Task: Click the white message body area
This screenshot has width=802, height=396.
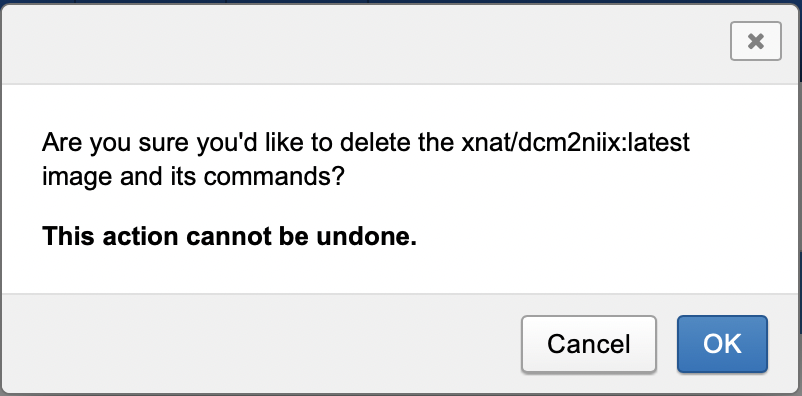Action: 399,189
